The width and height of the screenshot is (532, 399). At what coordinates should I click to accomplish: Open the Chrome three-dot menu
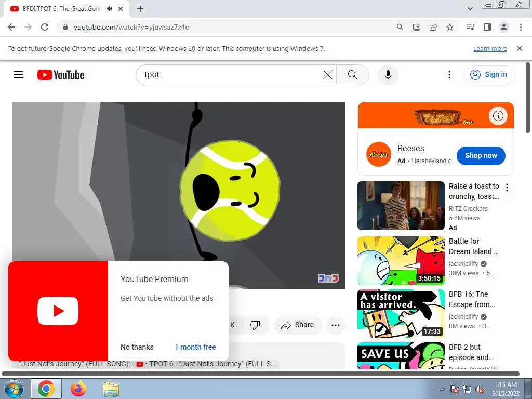point(521,27)
